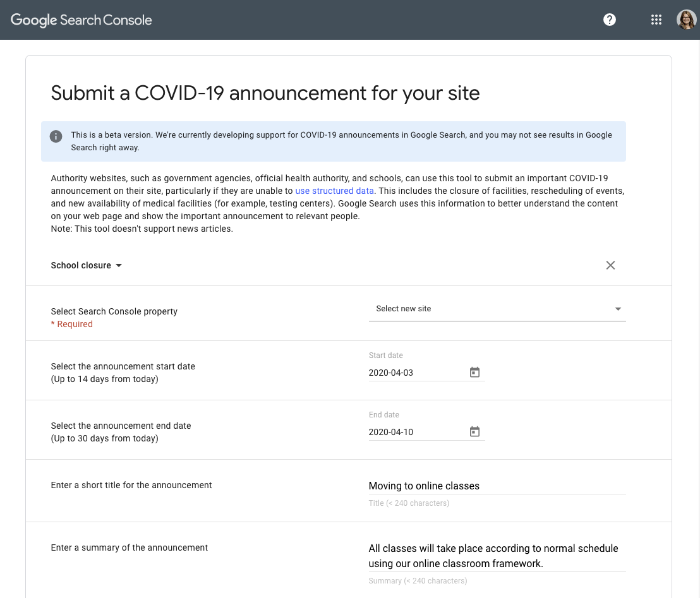The height and width of the screenshot is (598, 700).
Task: Follow the Search Console header home link
Action: tap(81, 20)
